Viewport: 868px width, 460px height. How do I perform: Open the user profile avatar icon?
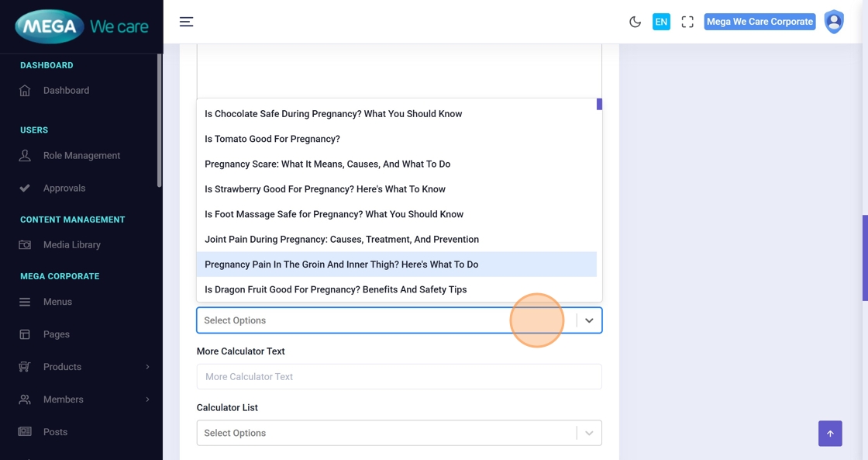(834, 22)
